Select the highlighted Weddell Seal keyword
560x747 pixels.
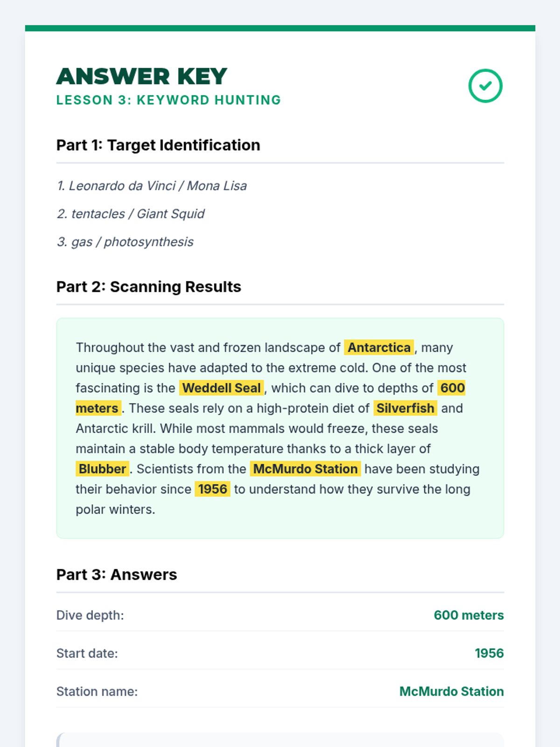pyautogui.click(x=222, y=388)
